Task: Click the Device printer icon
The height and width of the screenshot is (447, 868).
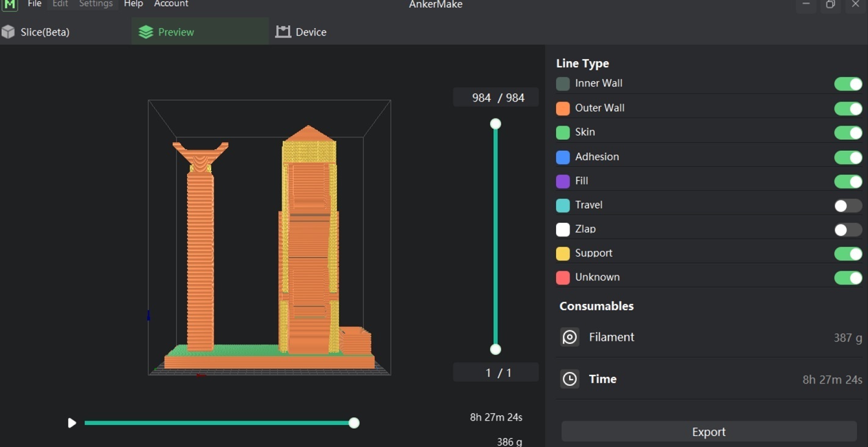Action: click(x=283, y=32)
